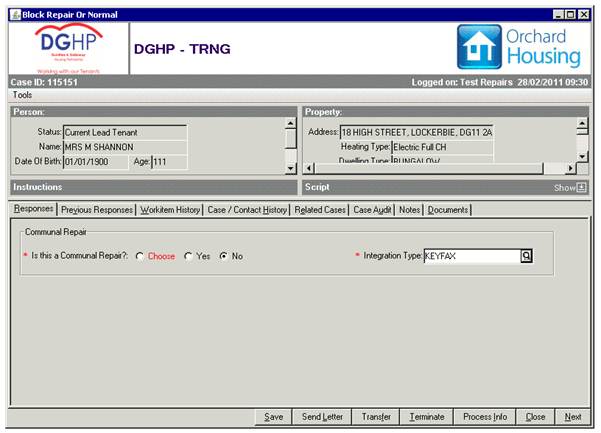The height and width of the screenshot is (433, 601).
Task: Click the Terminate button
Action: pos(427,417)
